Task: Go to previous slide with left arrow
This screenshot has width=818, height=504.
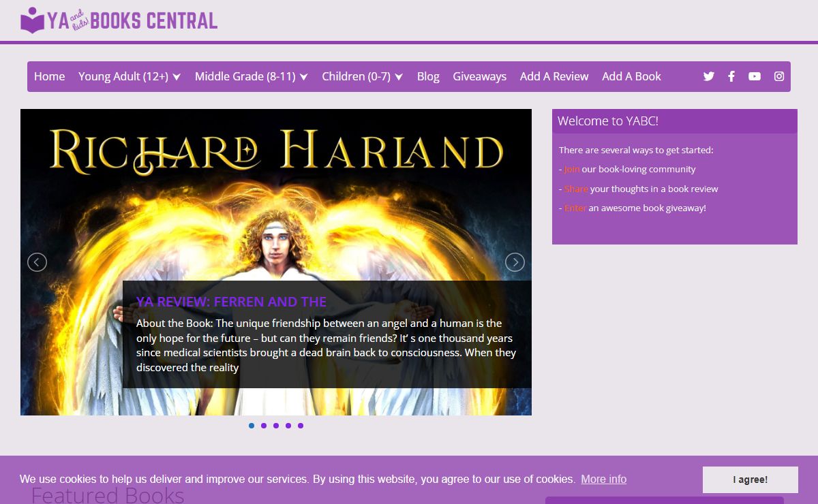Action: click(37, 262)
